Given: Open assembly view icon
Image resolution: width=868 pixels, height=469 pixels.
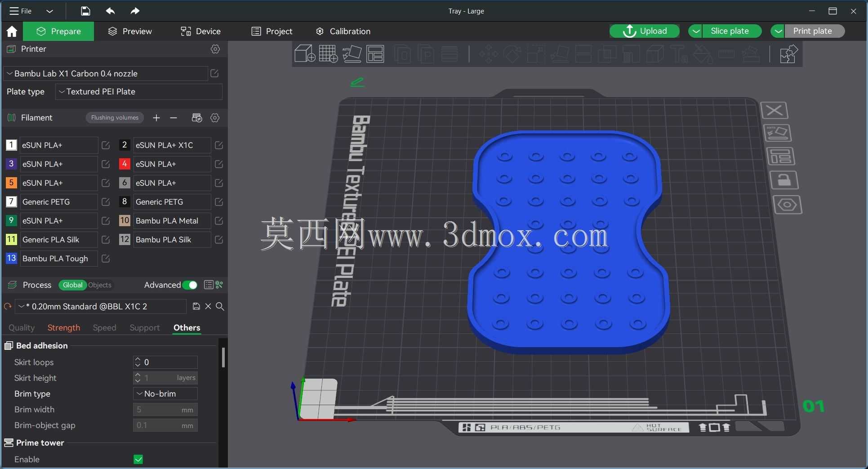Looking at the screenshot, I should 788,54.
